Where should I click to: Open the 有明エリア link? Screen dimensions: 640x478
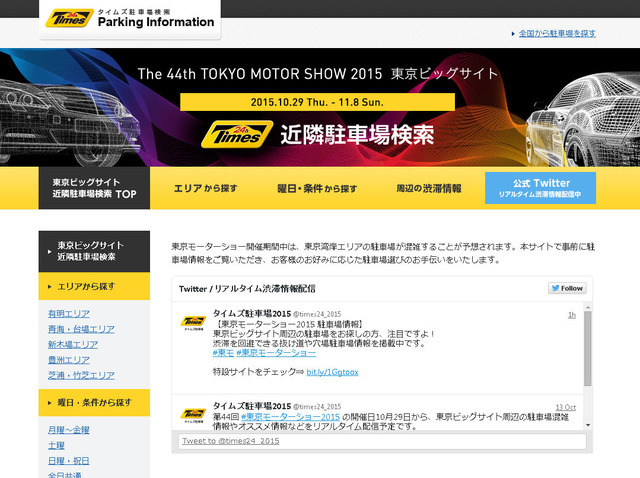[69, 313]
